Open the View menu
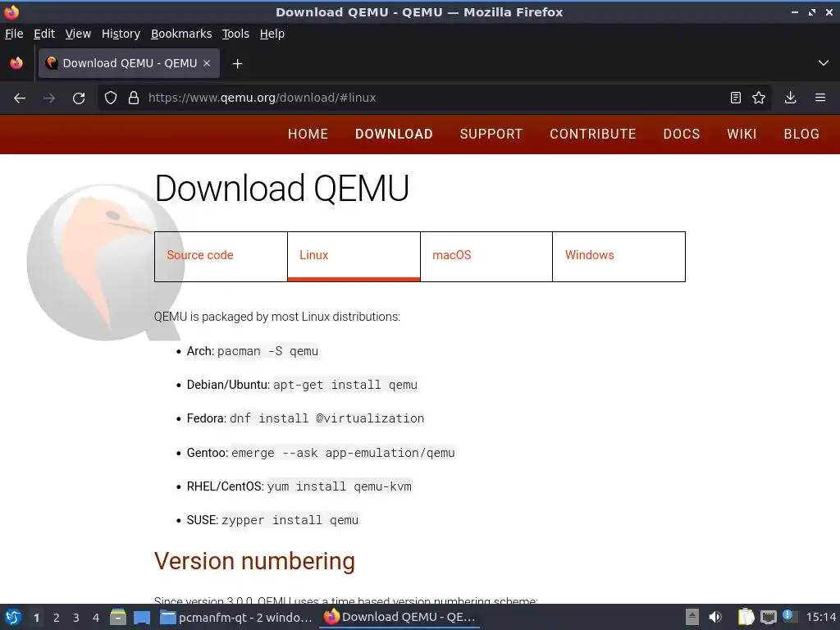This screenshot has height=630, width=840. [78, 34]
